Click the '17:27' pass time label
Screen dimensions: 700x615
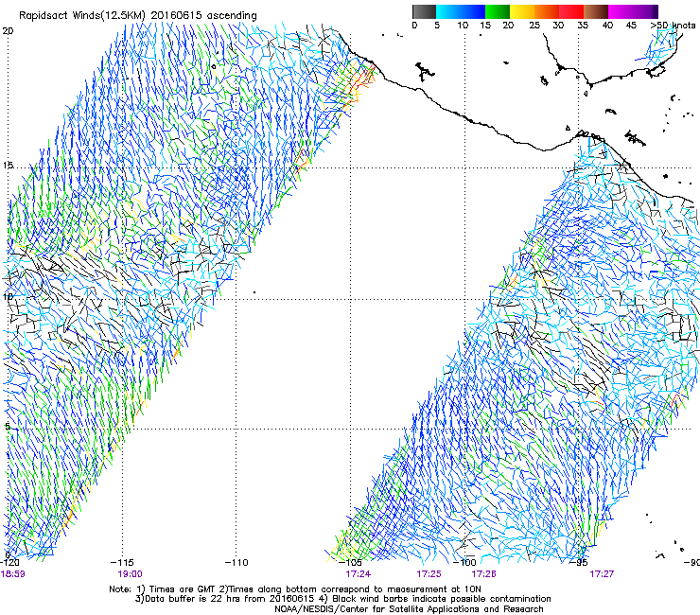tap(602, 574)
